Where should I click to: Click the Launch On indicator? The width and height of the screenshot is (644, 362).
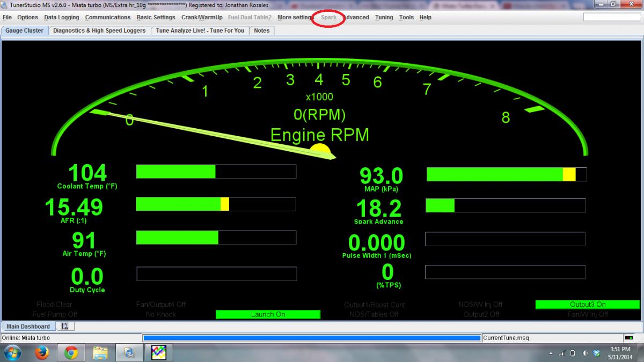pyautogui.click(x=268, y=314)
